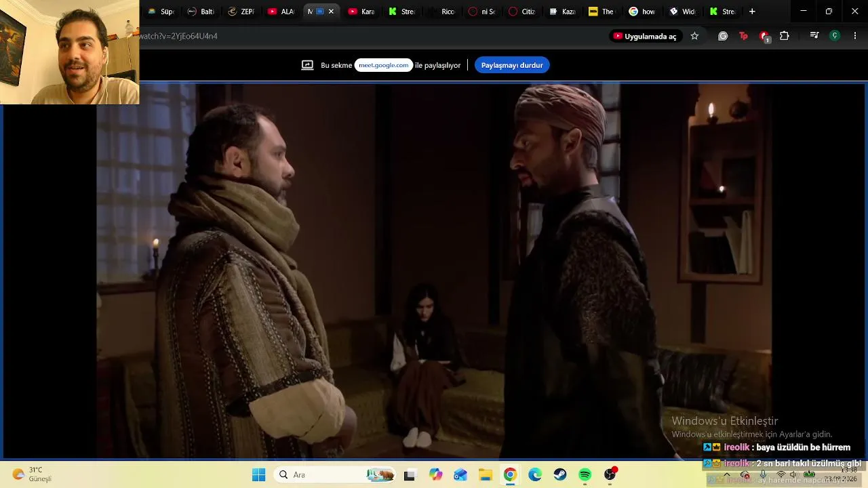
Task: Open a new browser tab
Action: coord(752,12)
